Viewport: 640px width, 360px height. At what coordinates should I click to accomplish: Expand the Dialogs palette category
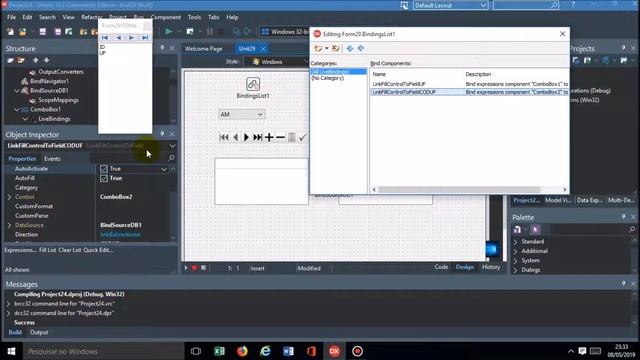[x=516, y=270]
